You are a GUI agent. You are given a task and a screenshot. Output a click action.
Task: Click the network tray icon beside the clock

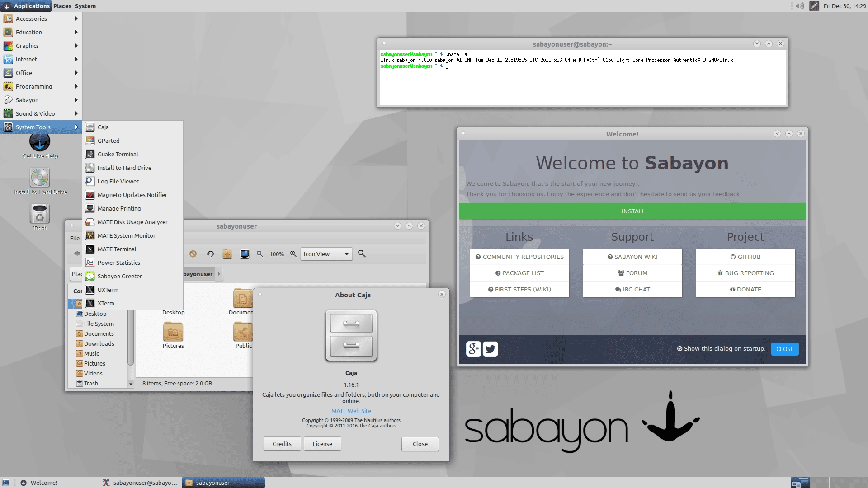[814, 6]
